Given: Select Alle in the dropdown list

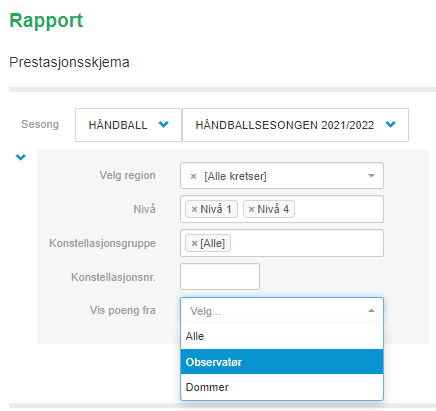Looking at the screenshot, I should point(282,336).
